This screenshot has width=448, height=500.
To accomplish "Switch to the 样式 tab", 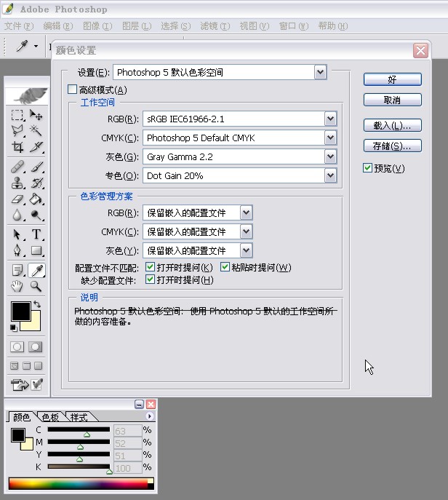I will point(79,417).
